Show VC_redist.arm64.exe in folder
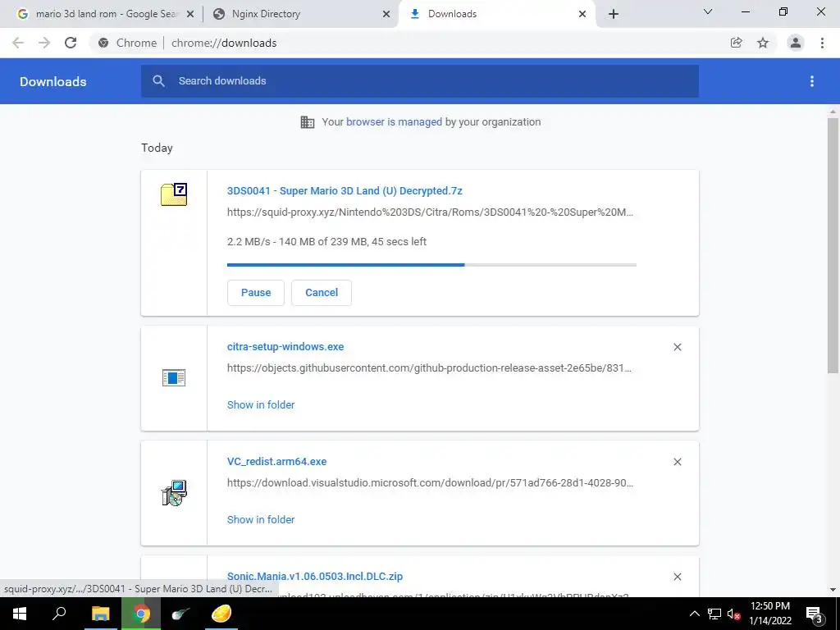 [261, 519]
